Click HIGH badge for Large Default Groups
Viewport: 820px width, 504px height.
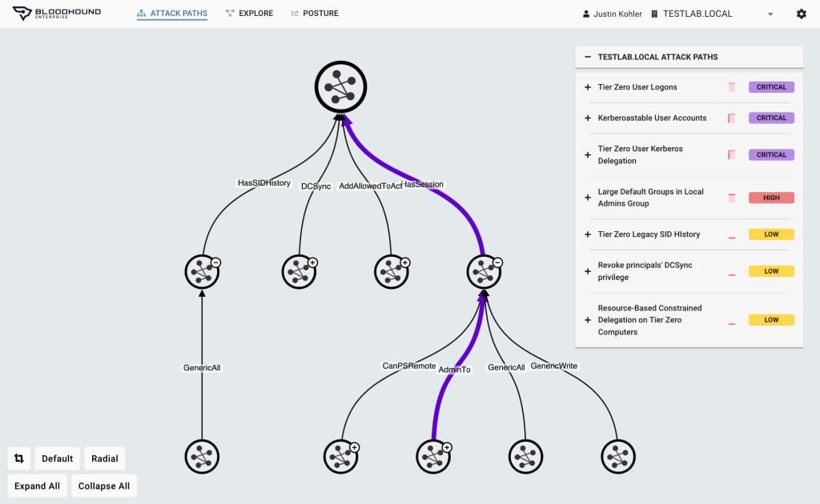tap(771, 198)
